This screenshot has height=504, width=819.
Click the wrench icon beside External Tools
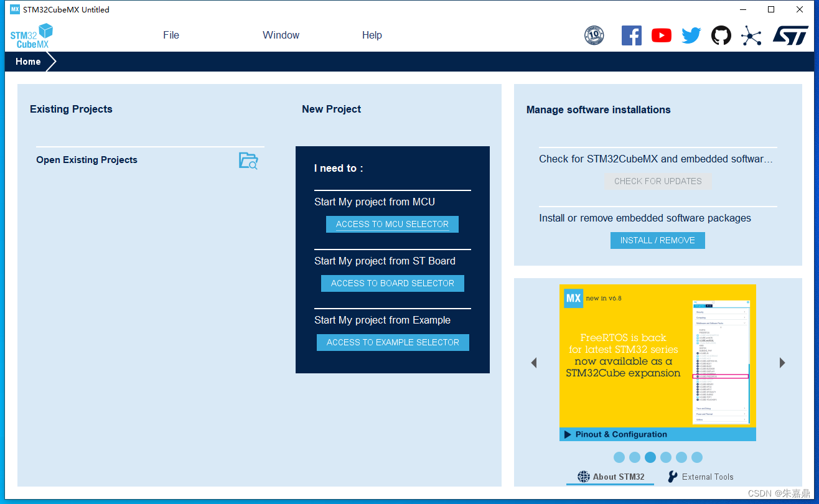tap(673, 477)
